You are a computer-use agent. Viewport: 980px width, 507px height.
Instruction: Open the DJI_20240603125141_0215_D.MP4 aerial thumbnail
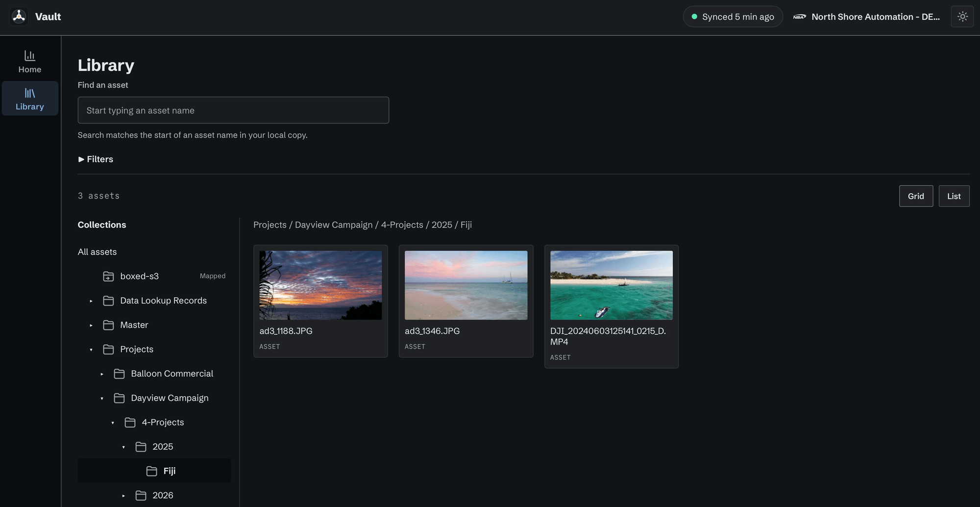pos(612,285)
